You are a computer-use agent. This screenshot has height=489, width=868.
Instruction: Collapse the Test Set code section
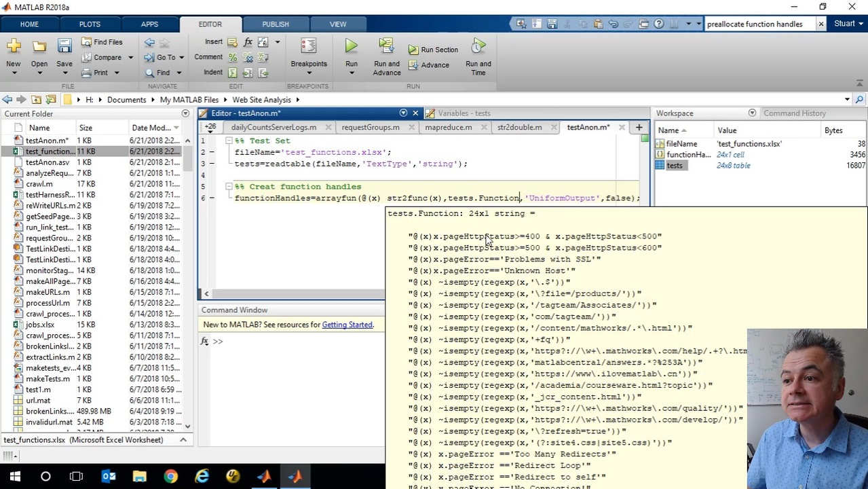229,141
